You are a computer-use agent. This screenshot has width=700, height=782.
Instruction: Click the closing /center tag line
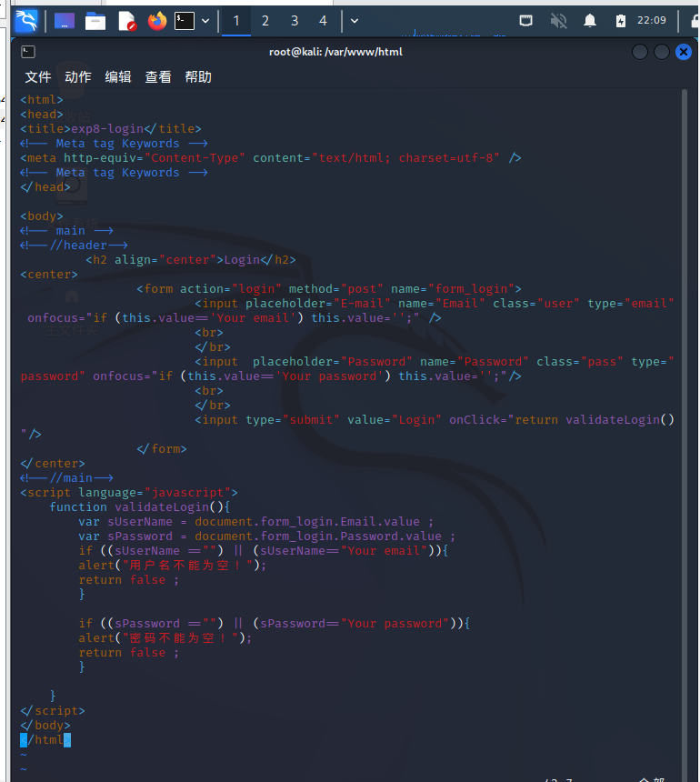(53, 464)
